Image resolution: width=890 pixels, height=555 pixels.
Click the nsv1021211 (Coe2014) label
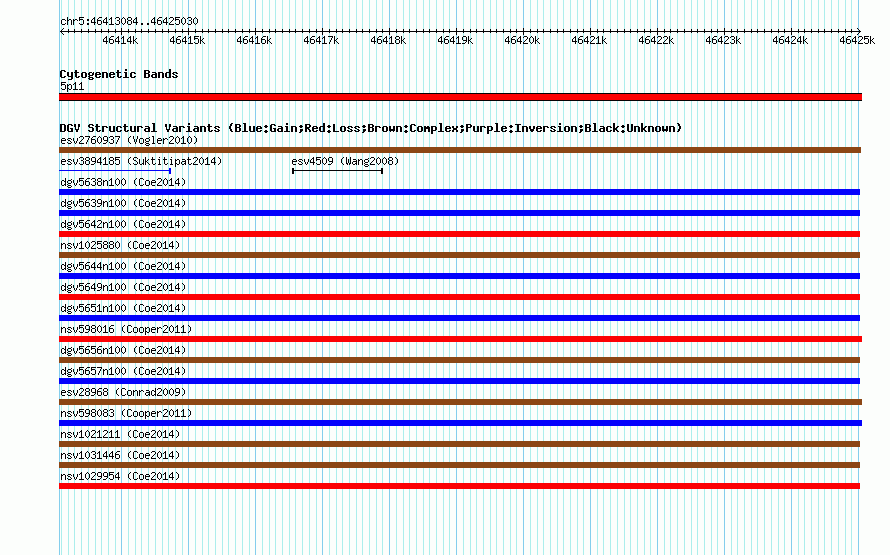coord(120,434)
